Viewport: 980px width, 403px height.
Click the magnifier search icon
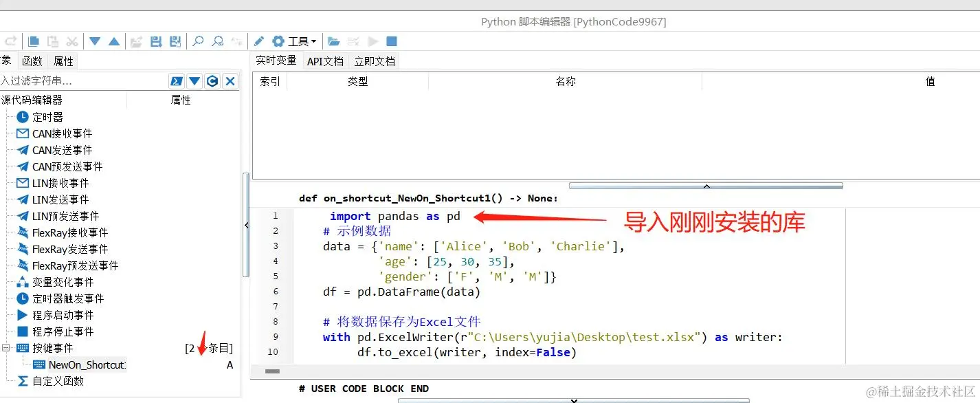pyautogui.click(x=198, y=41)
